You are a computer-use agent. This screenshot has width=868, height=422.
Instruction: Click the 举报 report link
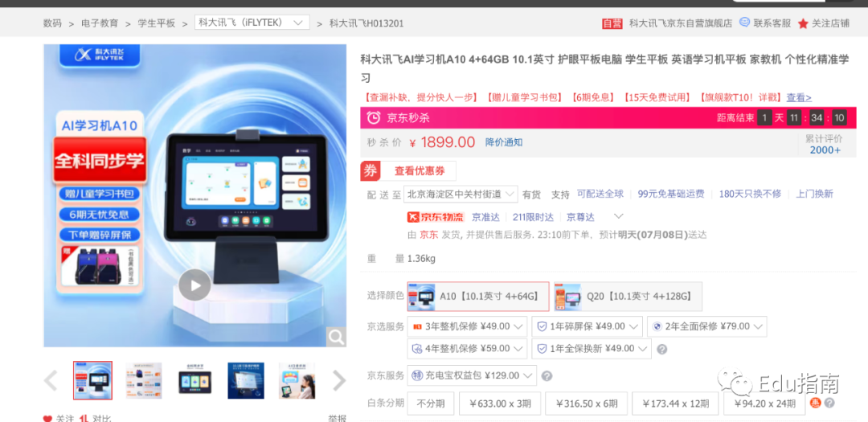(337, 418)
